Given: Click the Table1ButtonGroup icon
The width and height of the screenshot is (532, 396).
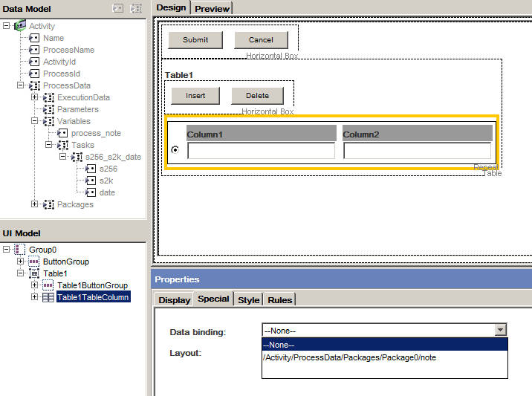Looking at the screenshot, I should [x=48, y=285].
